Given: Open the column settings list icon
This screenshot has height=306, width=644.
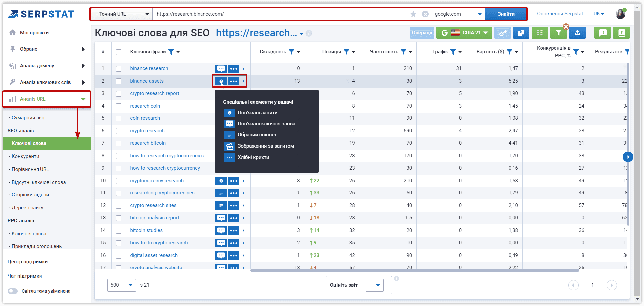Looking at the screenshot, I should (540, 33).
